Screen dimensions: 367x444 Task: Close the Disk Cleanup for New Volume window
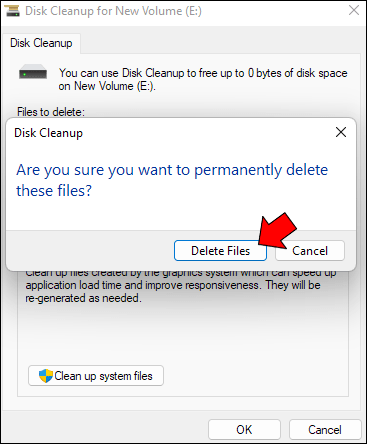(354, 10)
